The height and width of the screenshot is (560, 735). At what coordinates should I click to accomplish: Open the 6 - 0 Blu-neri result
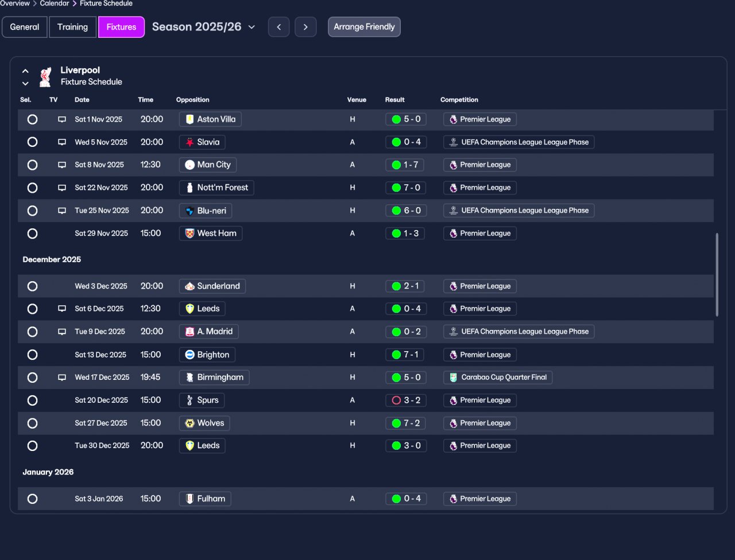click(406, 211)
